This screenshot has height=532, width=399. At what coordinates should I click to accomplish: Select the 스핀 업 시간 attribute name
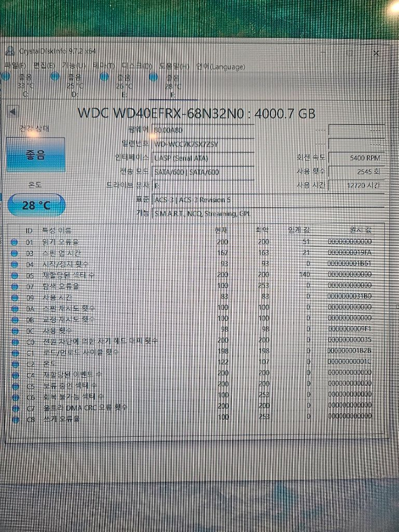click(x=61, y=253)
